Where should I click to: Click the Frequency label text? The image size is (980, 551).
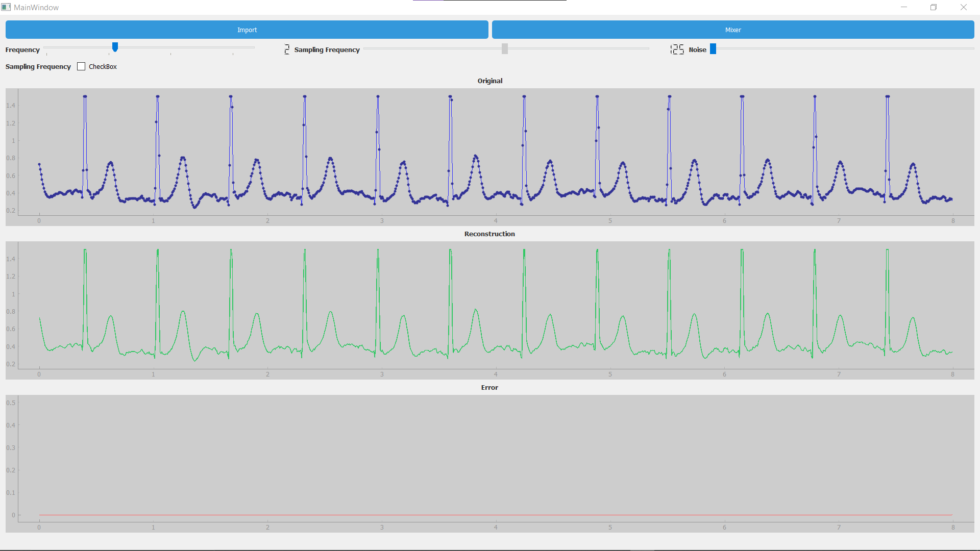coord(22,49)
